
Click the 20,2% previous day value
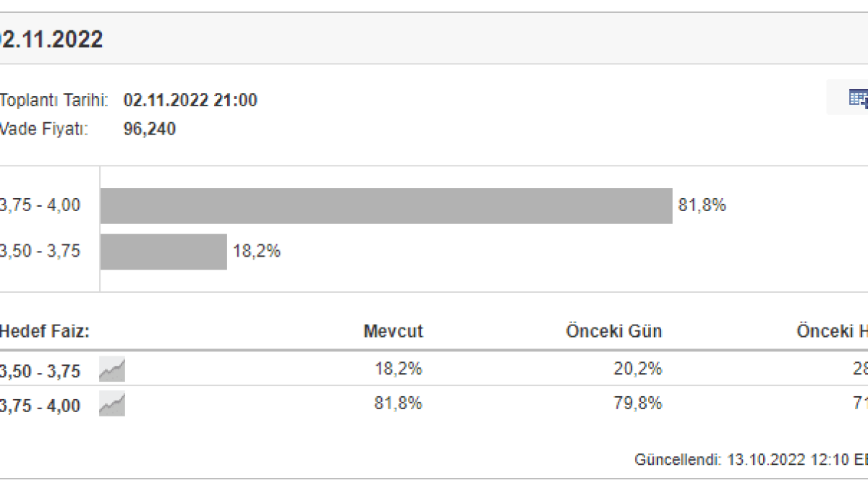click(x=639, y=369)
